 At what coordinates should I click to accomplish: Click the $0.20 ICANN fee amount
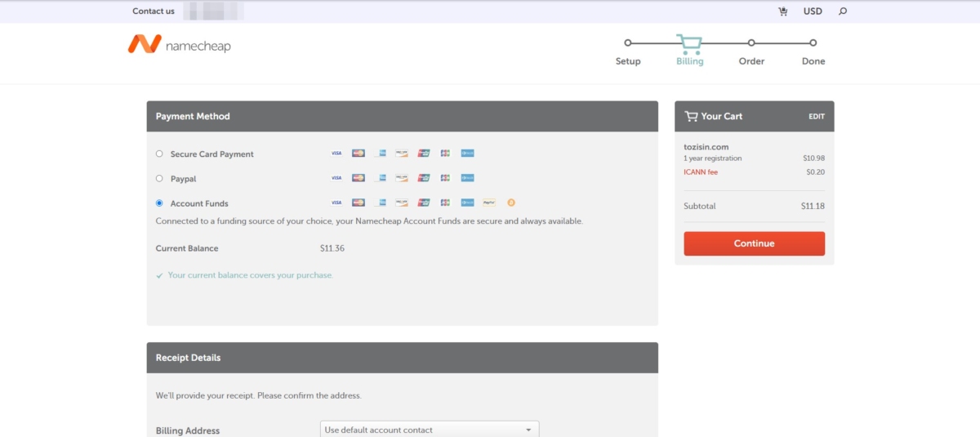[816, 172]
